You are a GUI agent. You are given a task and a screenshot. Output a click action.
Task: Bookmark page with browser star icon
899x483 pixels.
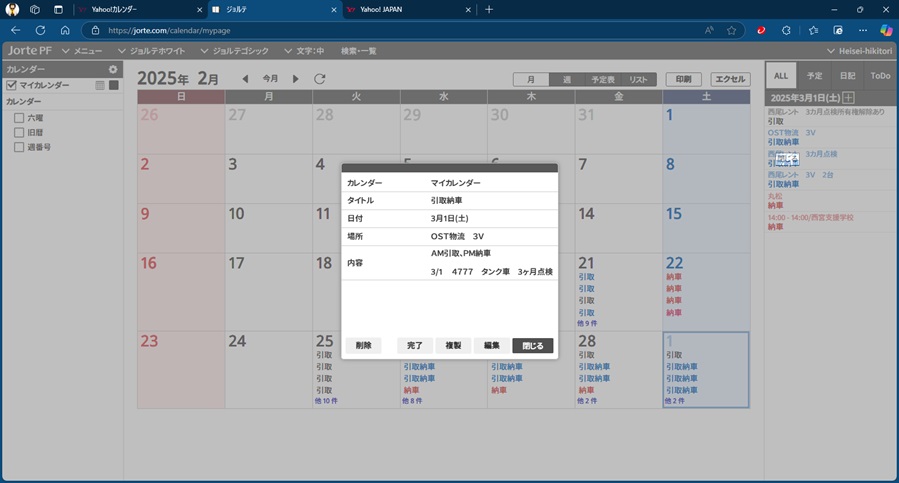click(731, 30)
